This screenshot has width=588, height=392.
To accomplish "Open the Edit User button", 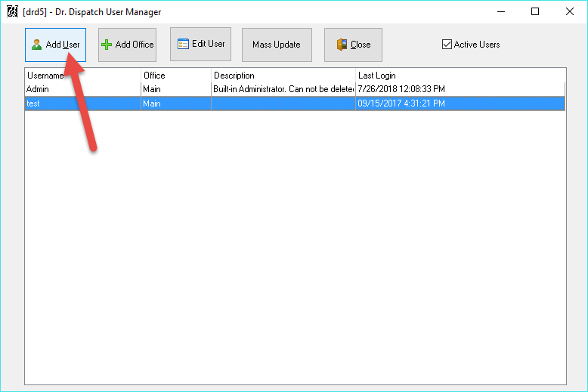I will (x=200, y=44).
